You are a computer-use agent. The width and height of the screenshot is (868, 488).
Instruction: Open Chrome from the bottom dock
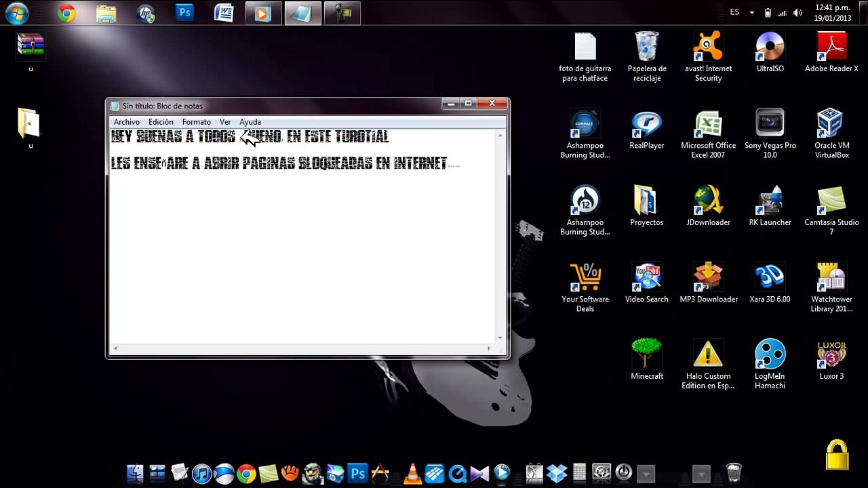click(246, 473)
